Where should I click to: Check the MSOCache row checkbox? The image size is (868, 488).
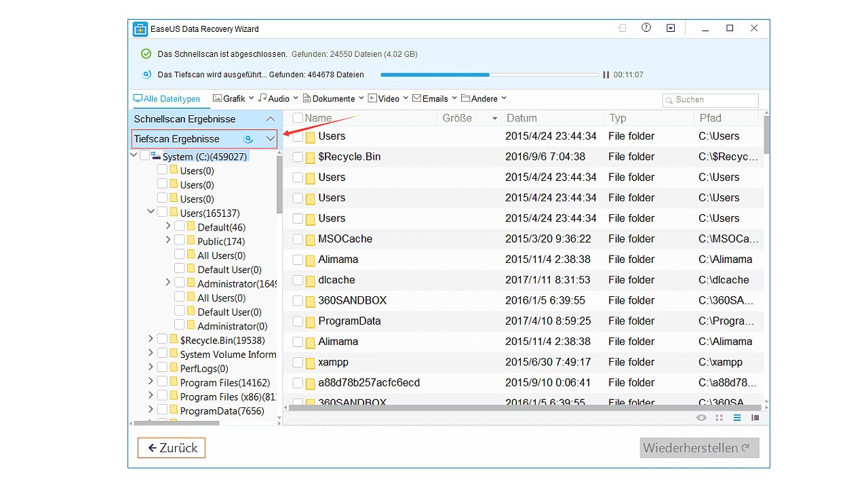[298, 239]
